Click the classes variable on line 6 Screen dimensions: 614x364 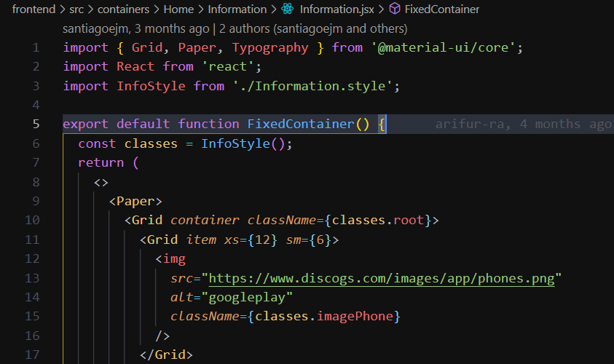pos(151,143)
